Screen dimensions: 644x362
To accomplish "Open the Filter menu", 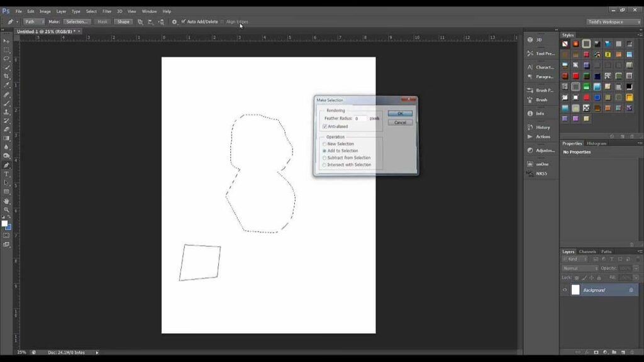I will 107,11.
